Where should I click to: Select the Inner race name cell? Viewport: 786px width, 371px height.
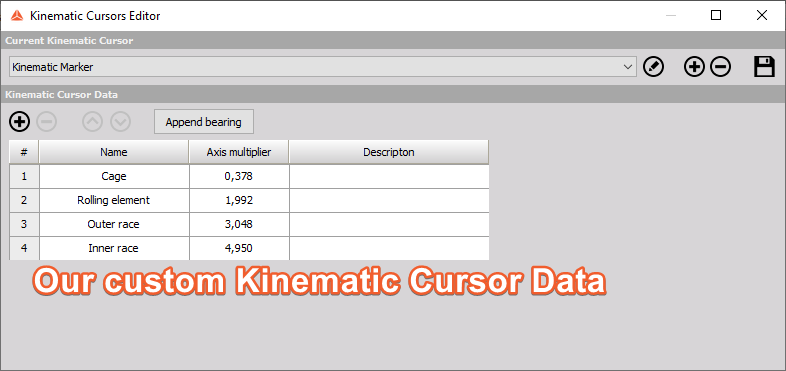click(x=114, y=248)
